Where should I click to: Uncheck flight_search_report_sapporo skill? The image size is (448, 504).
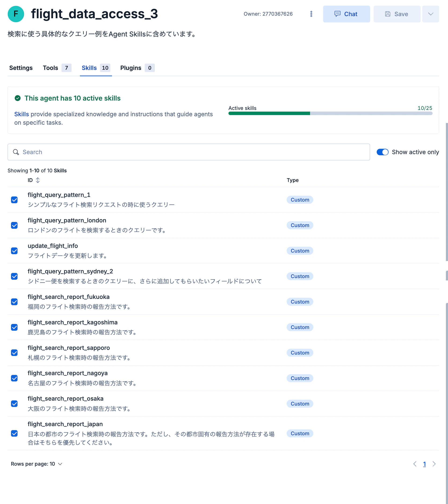click(14, 353)
